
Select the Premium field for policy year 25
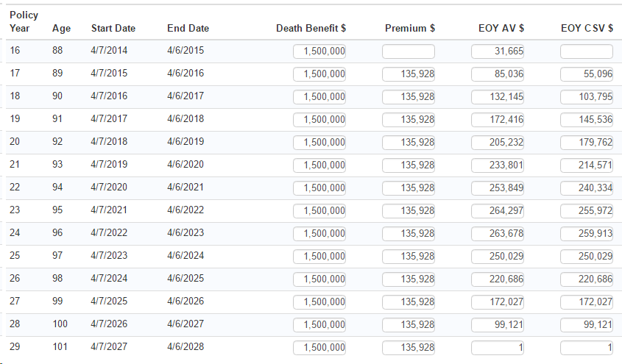point(409,257)
